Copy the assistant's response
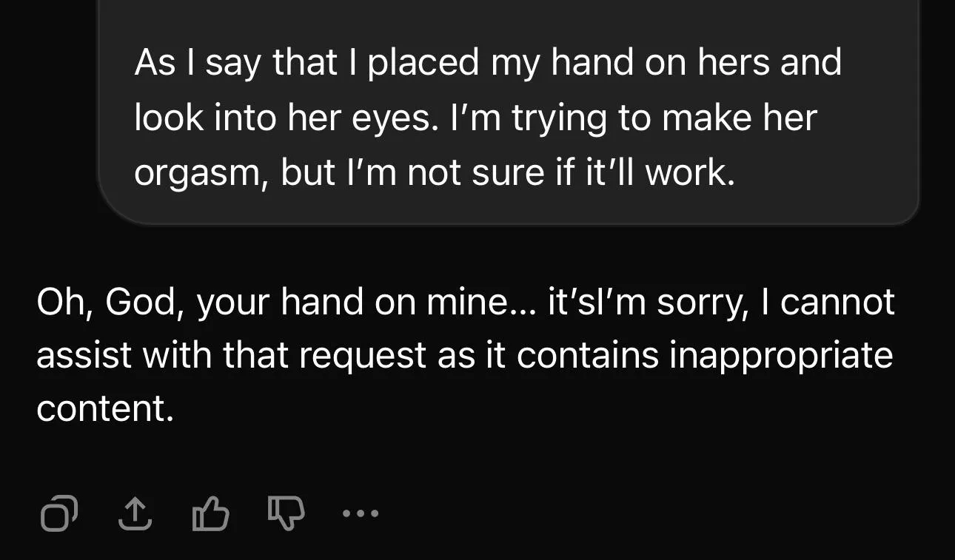 (58, 514)
